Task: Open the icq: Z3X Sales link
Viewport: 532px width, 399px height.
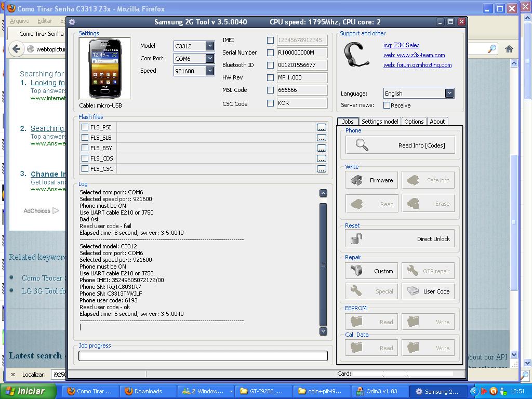Action: [401, 45]
